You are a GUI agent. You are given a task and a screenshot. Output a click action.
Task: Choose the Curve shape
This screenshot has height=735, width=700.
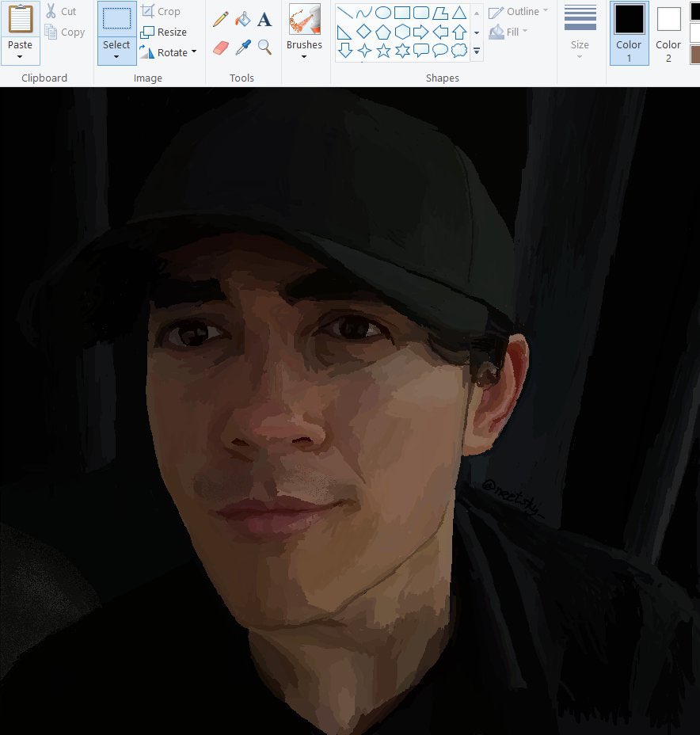(364, 13)
